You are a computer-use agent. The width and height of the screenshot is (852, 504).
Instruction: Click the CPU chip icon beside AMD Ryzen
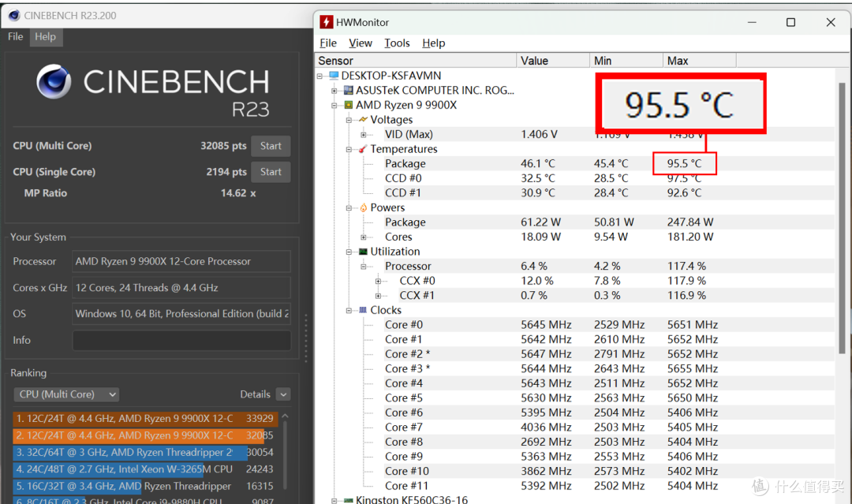coord(349,105)
